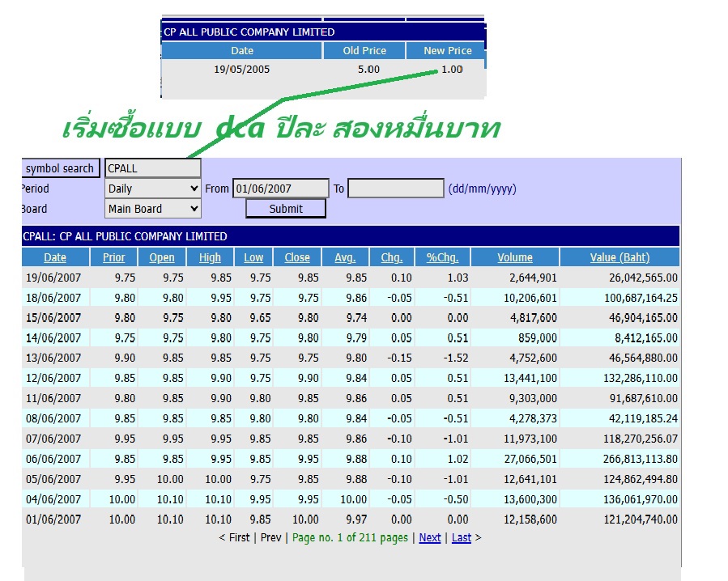Click value 121,204,740.00
This screenshot has height=581, width=728.
click(x=641, y=520)
